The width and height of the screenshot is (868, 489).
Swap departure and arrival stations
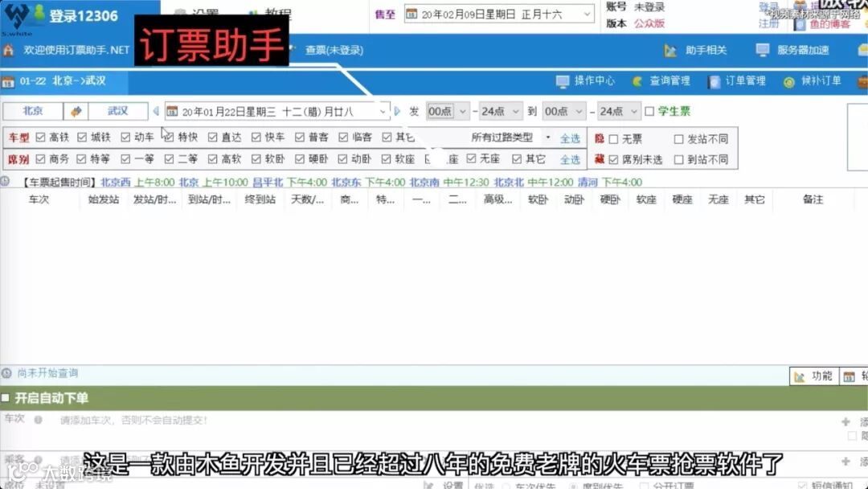[x=76, y=111]
